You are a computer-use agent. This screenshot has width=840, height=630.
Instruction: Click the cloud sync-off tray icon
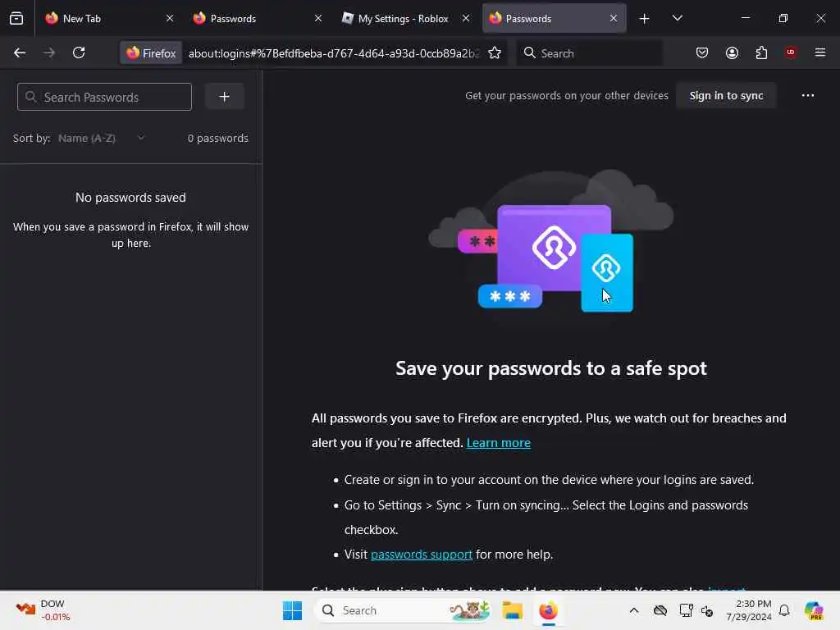pos(660,610)
